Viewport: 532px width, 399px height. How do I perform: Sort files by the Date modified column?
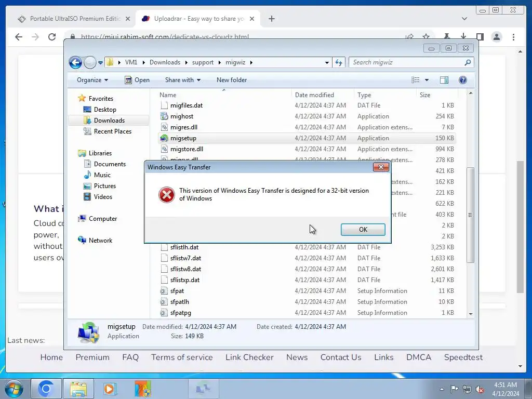(314, 95)
